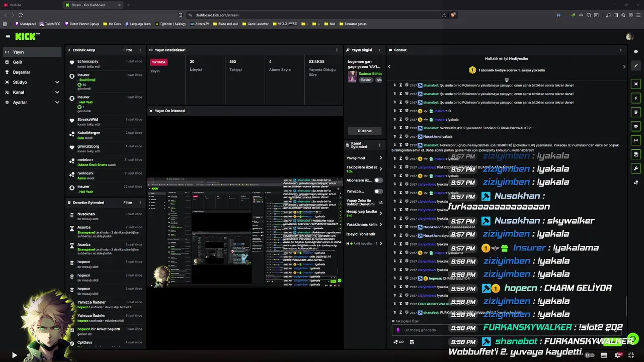Image resolution: width=644 pixels, height=362 pixels.
Task: Click the shop icon below chat input
Action: 412,342
